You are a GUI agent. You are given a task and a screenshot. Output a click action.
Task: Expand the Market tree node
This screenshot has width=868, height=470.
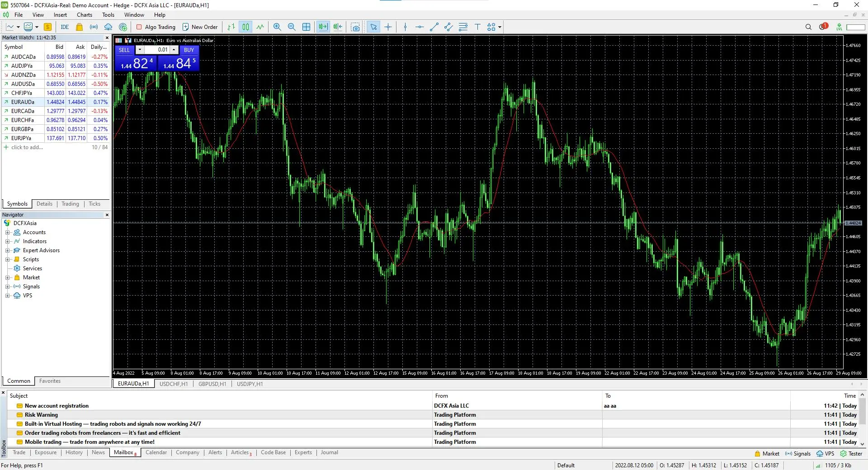(x=7, y=278)
